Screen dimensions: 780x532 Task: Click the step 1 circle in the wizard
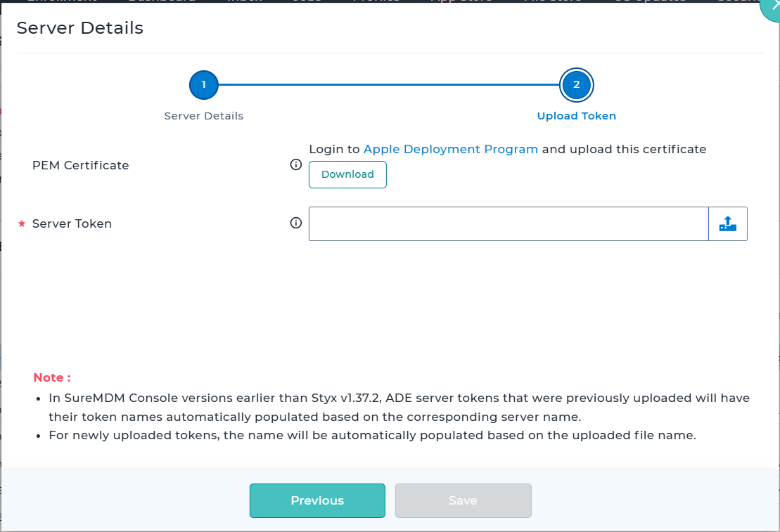pyautogui.click(x=203, y=85)
